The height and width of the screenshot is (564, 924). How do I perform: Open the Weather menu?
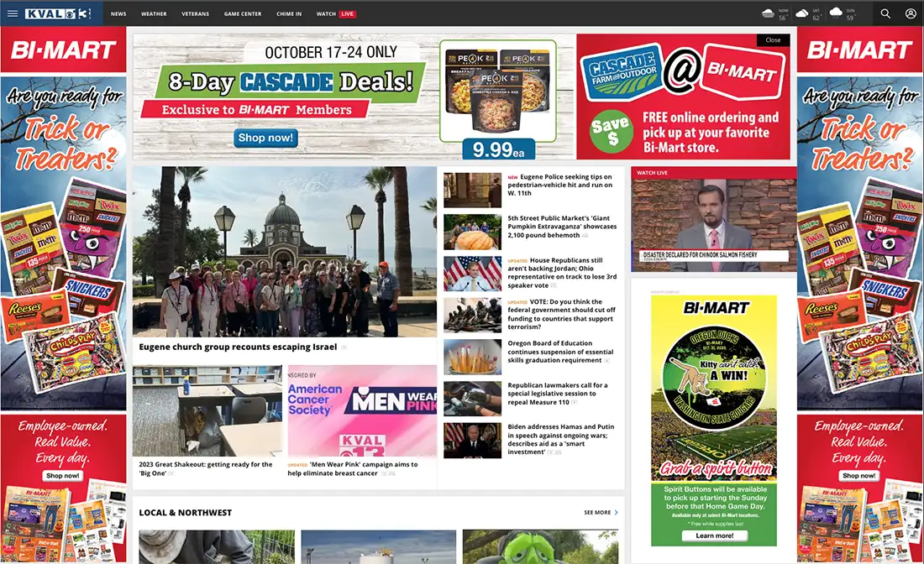[154, 13]
